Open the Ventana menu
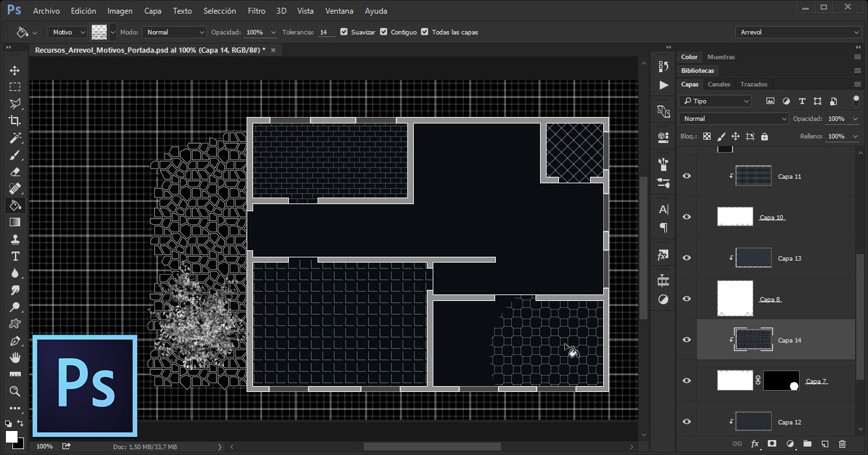The height and width of the screenshot is (455, 868). click(339, 11)
